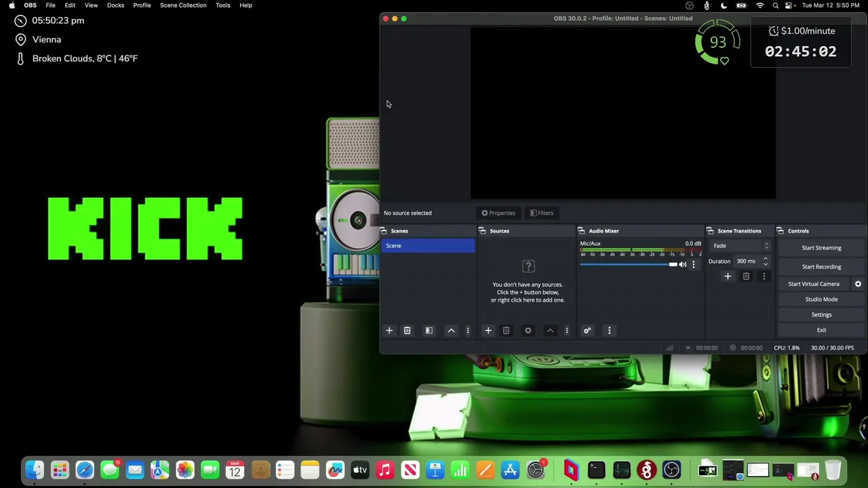The width and height of the screenshot is (868, 488).
Task: Mute the Mic/Aux speaker icon
Action: [683, 264]
